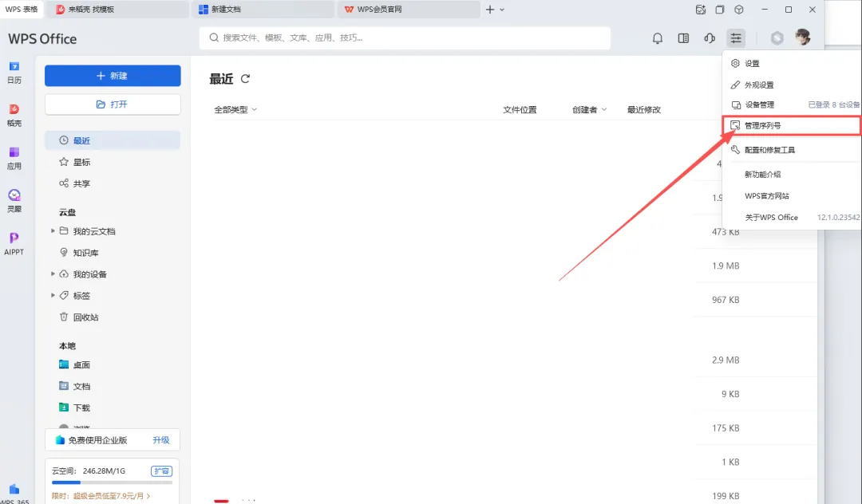Image resolution: width=862 pixels, height=504 pixels.
Task: Choose 管理序列号 in the menu
Action: tap(792, 126)
